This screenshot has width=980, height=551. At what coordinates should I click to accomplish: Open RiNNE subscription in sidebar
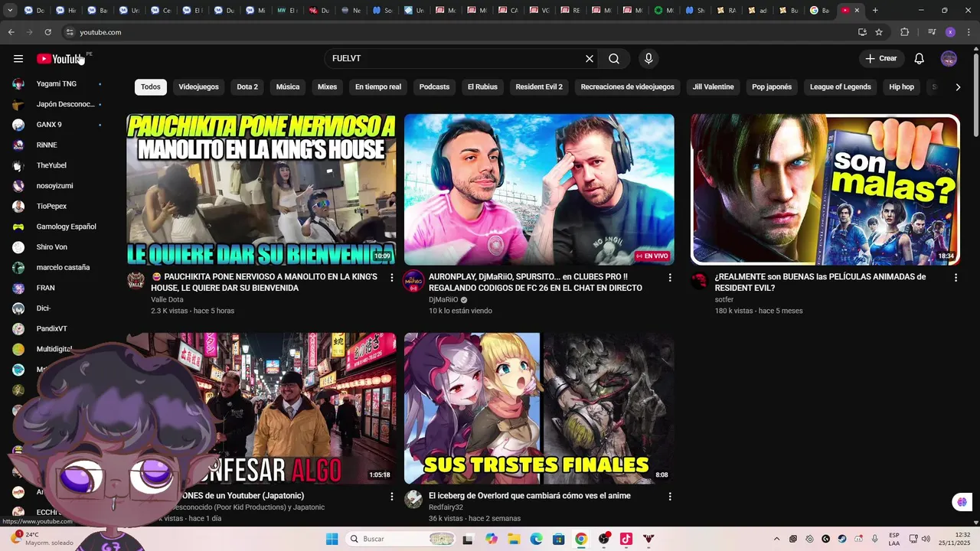coord(57,145)
